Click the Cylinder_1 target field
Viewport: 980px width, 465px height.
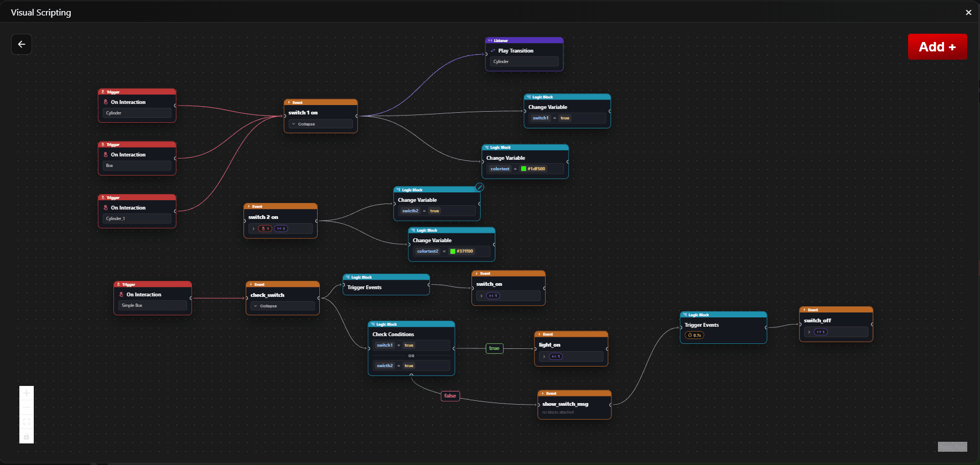tap(137, 218)
